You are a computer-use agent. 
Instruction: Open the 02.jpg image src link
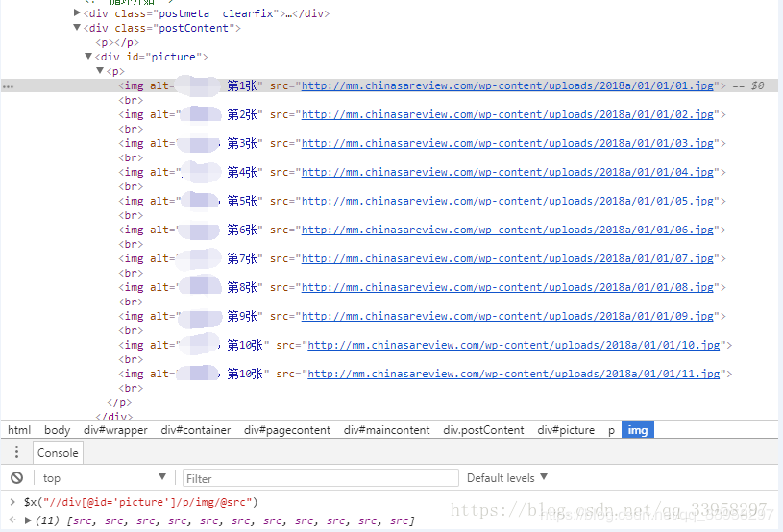pyautogui.click(x=507, y=114)
